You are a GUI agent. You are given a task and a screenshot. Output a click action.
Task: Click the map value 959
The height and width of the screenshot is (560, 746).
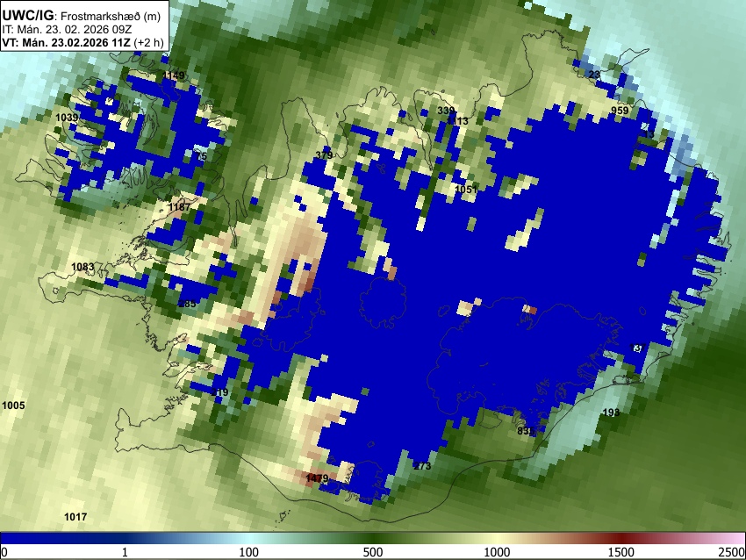pyautogui.click(x=620, y=111)
